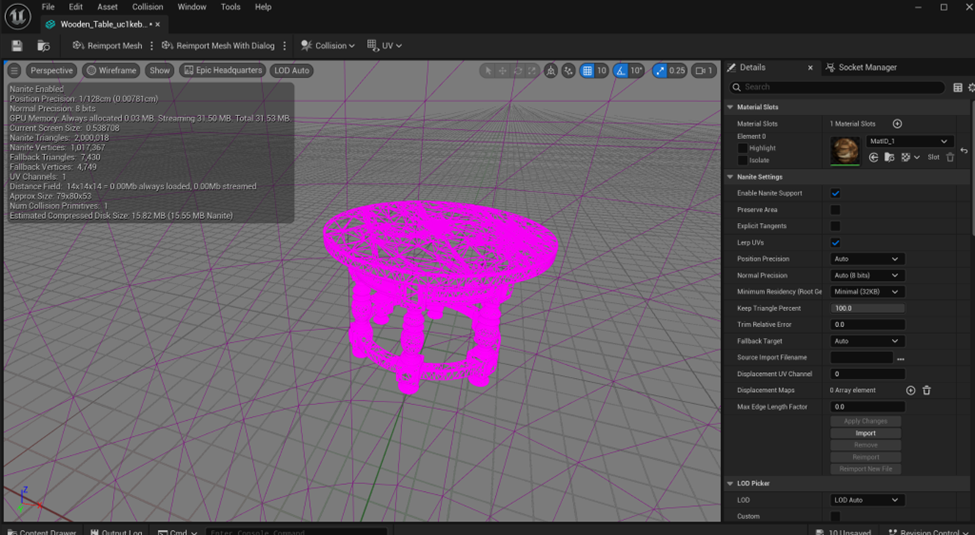Check the Isolate checkbox for Element 0
Image resolution: width=975 pixels, height=535 pixels.
pyautogui.click(x=742, y=160)
